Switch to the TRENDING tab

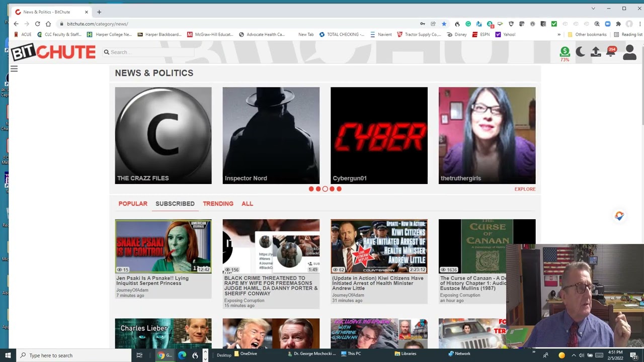tap(218, 204)
